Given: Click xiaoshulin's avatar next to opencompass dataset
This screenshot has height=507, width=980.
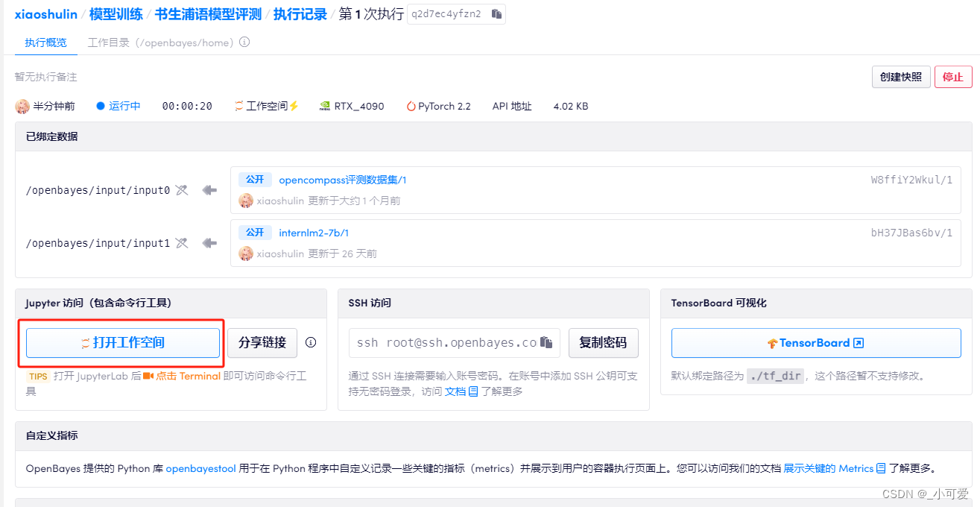Looking at the screenshot, I should pyautogui.click(x=246, y=200).
